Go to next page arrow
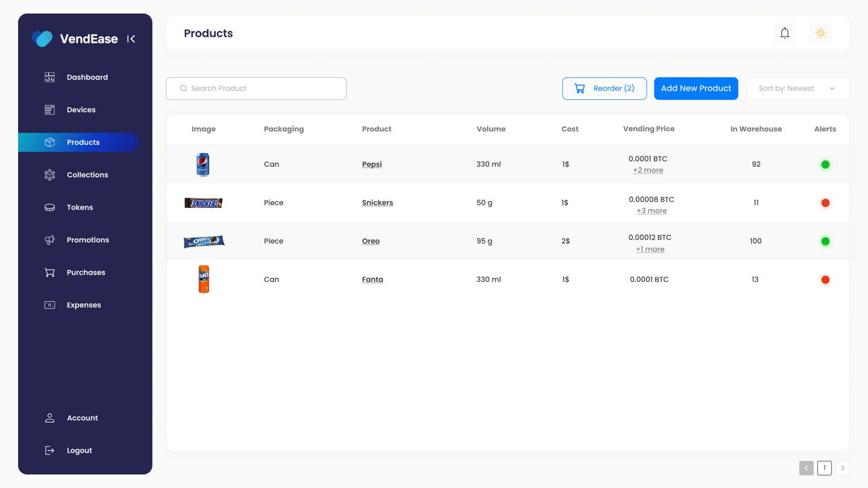 coord(843,468)
